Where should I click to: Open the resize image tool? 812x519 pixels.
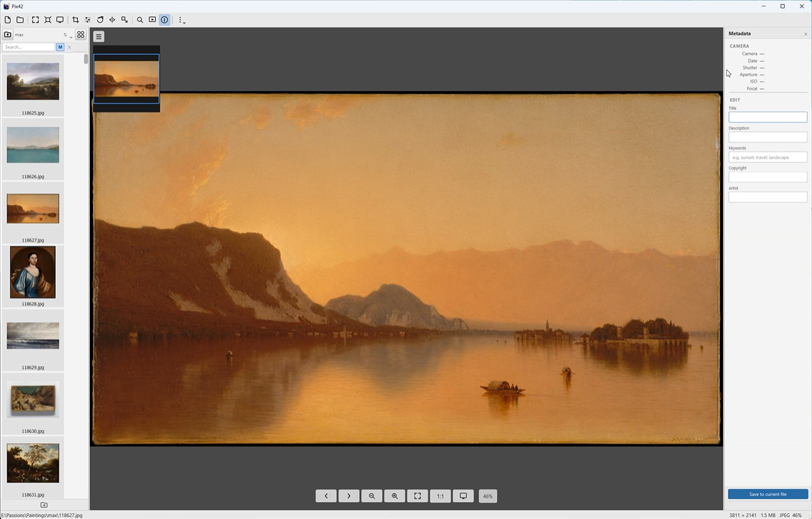tap(124, 20)
